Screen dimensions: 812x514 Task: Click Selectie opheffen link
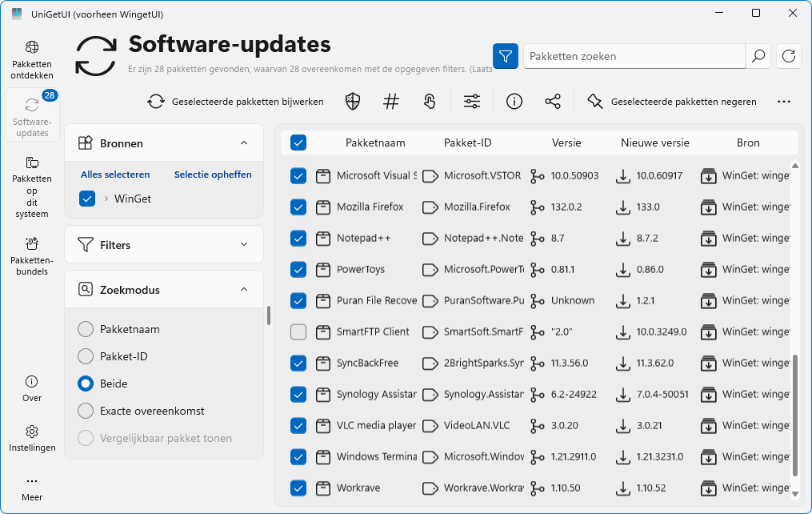click(213, 175)
